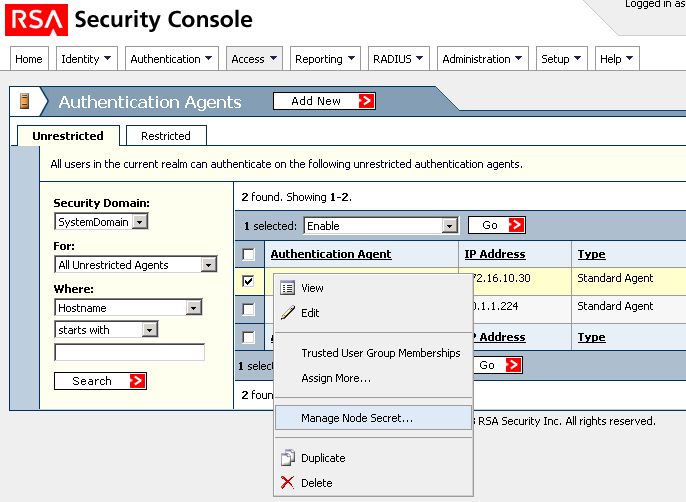Choose Edit from the context menu
This screenshot has width=686, height=502.
click(373, 313)
